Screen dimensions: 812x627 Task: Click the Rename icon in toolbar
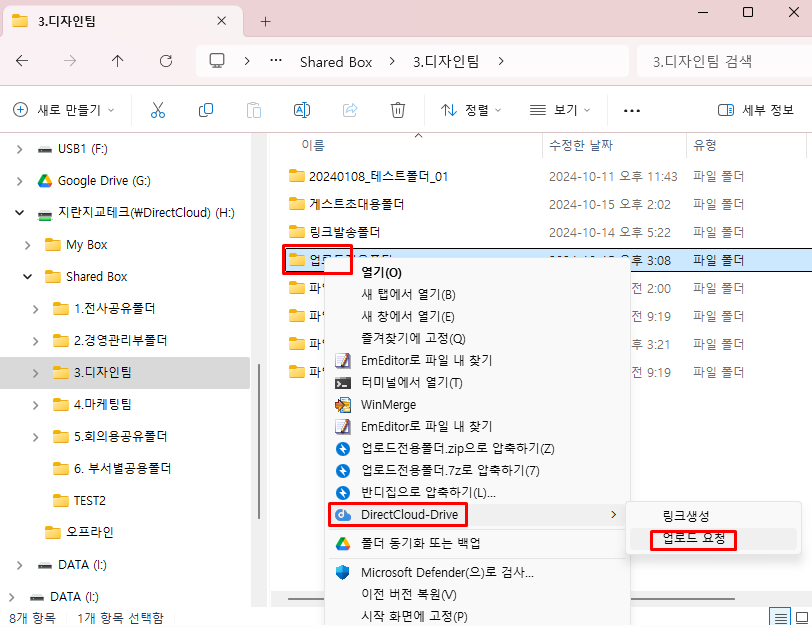301,110
